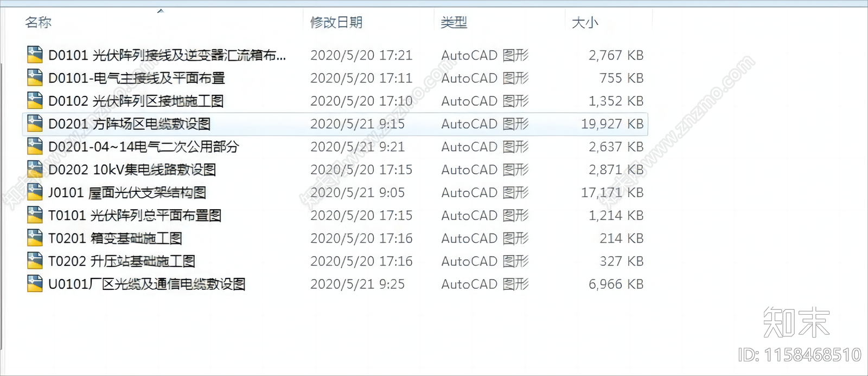Sort files by 大小 column header
Screen dimensions: 868x376
click(x=585, y=22)
